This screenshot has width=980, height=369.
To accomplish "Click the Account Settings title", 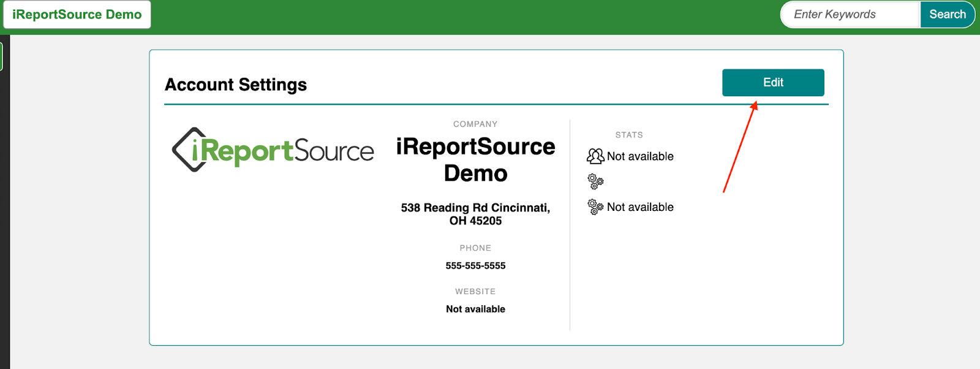I will [x=236, y=85].
